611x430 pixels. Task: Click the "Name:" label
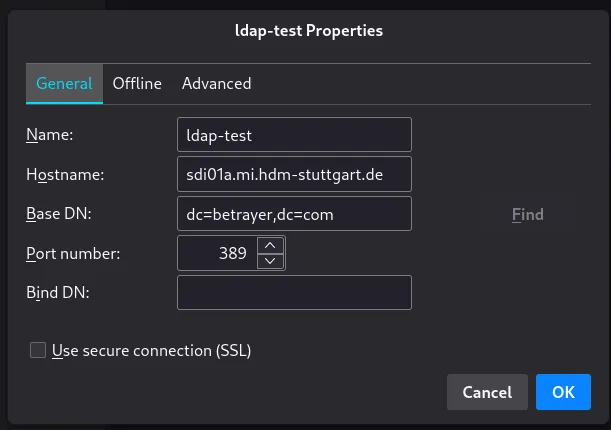click(43, 134)
